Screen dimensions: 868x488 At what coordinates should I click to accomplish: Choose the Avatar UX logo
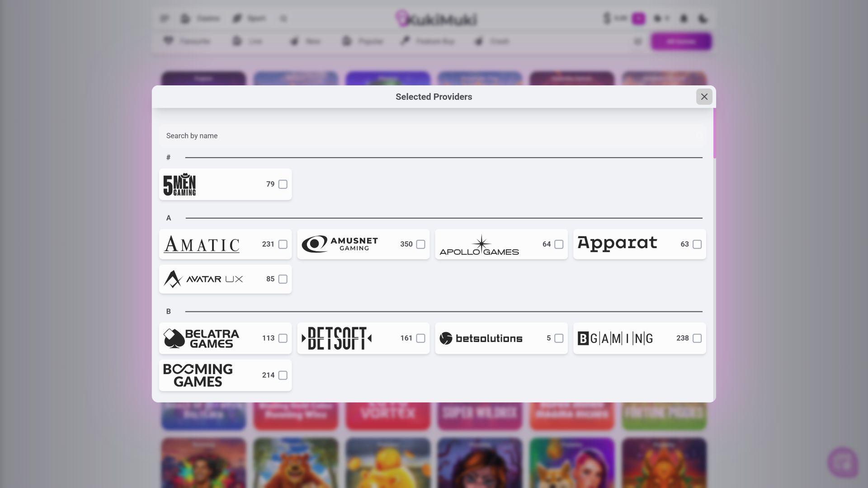[203, 279]
